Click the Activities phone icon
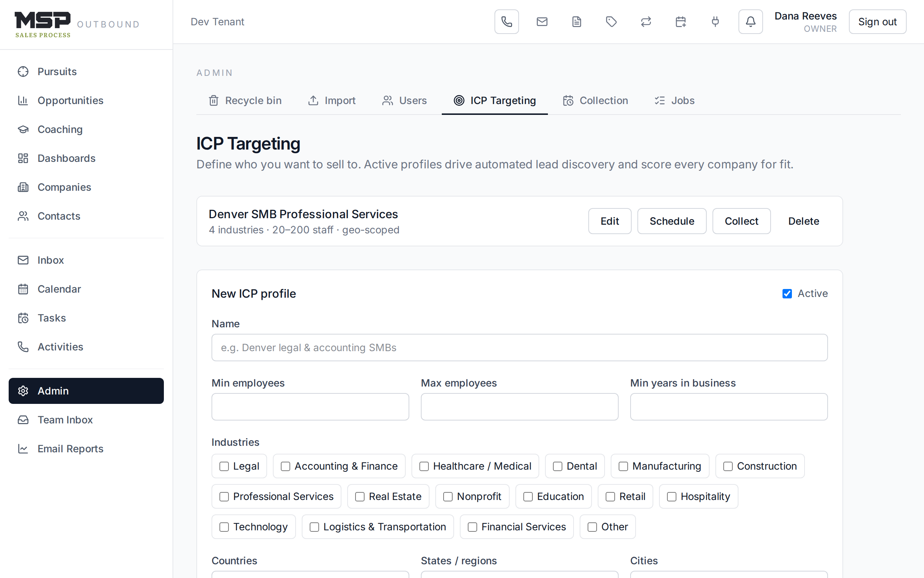924x578 pixels. click(x=23, y=347)
